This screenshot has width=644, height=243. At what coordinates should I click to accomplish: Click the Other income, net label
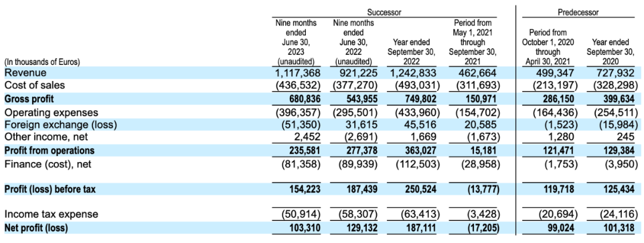click(44, 138)
